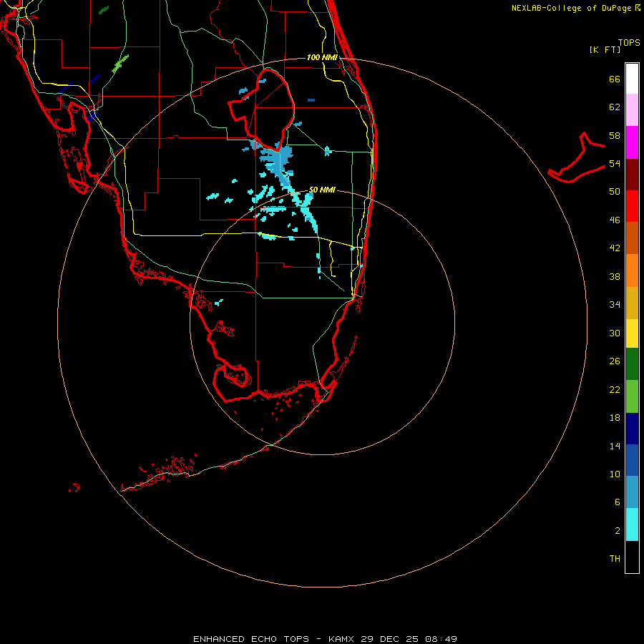This screenshot has width=644, height=644.
Task: Click the 'ENHANCED ECHO TOPS' product caption
Action: click(x=251, y=639)
